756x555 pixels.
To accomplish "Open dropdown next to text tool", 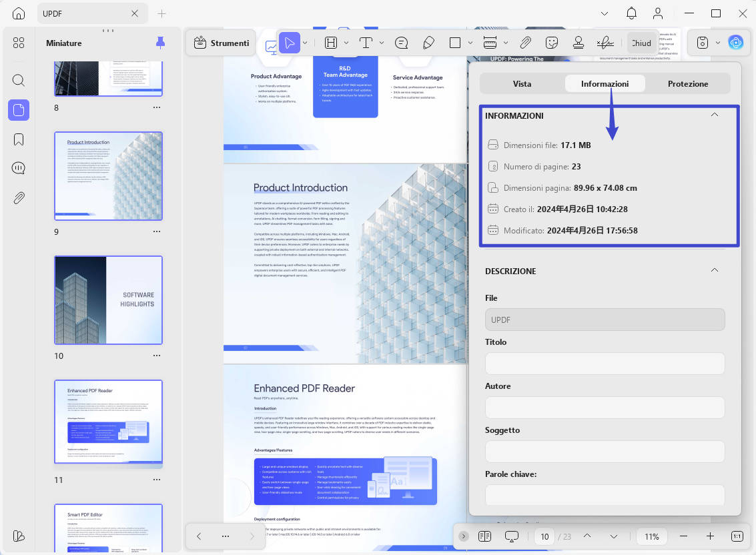I will [382, 43].
